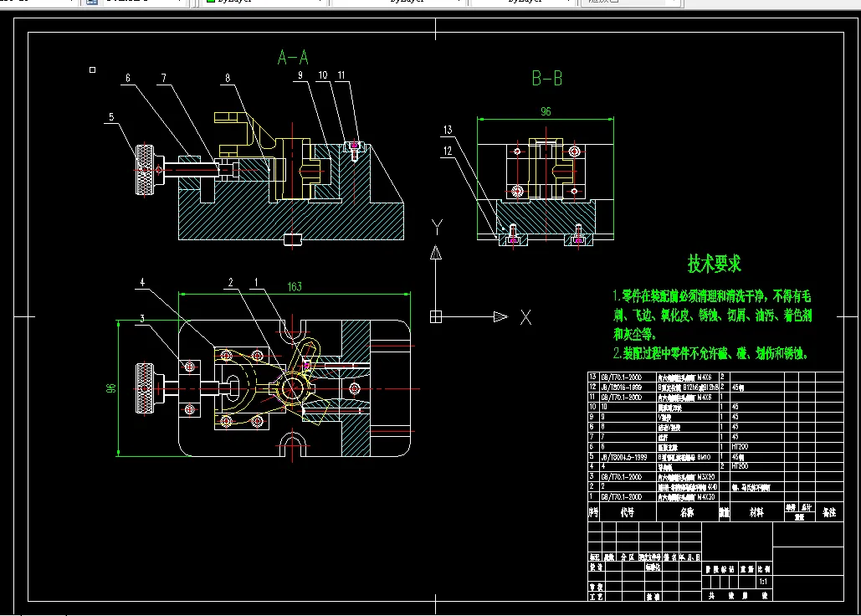
Task: Select balloon number 3 in the plan view
Action: pyautogui.click(x=142, y=318)
